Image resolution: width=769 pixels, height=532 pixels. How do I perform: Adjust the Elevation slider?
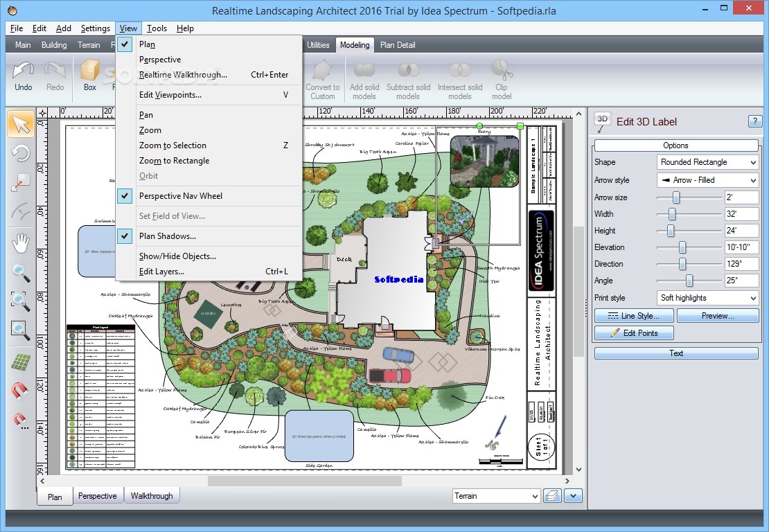pos(682,247)
